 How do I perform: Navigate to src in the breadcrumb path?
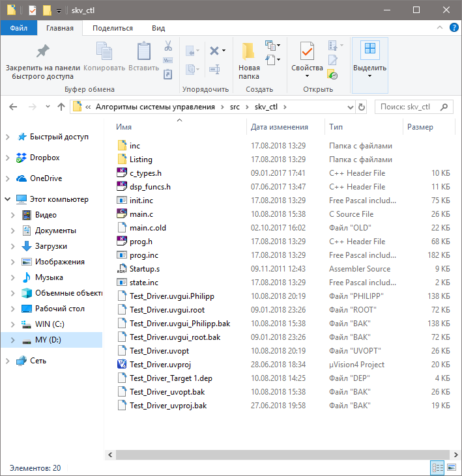[235, 107]
